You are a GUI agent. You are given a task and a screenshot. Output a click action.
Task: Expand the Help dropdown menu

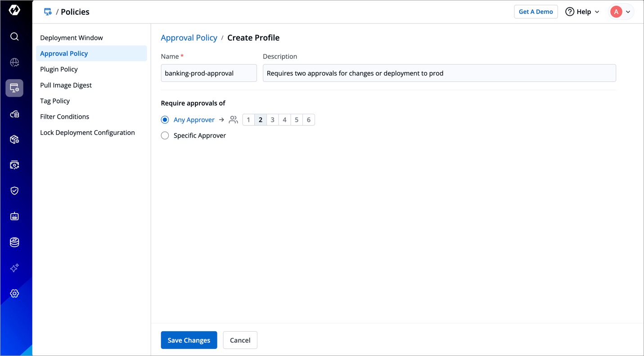[582, 12]
